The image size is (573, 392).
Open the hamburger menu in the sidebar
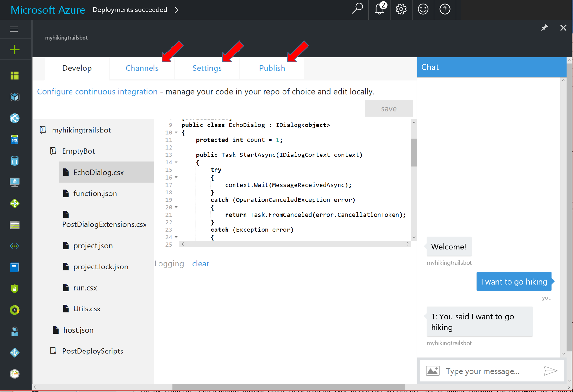pyautogui.click(x=14, y=29)
